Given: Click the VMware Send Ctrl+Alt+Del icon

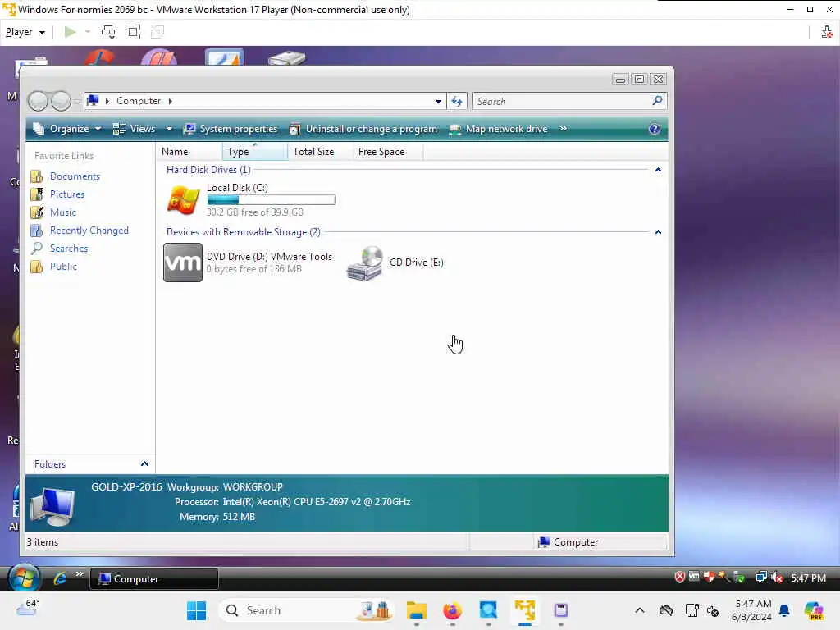Looking at the screenshot, I should coord(108,32).
